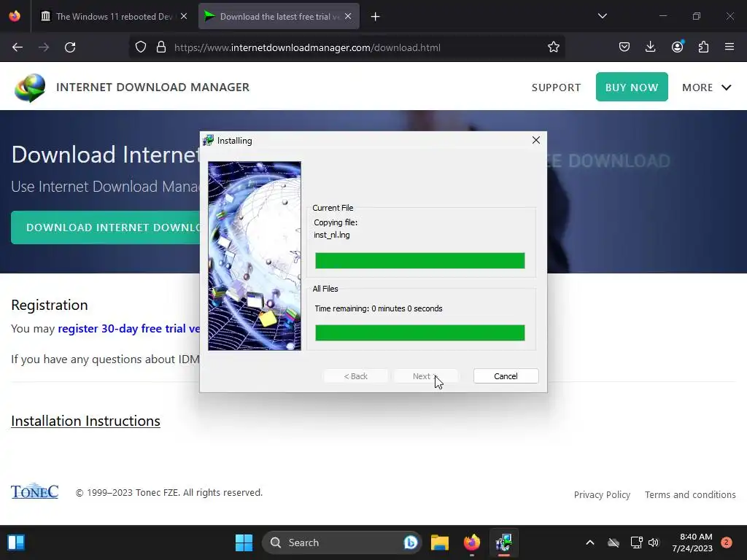747x560 pixels.
Task: Open the list all tabs dropdown
Action: (x=602, y=16)
